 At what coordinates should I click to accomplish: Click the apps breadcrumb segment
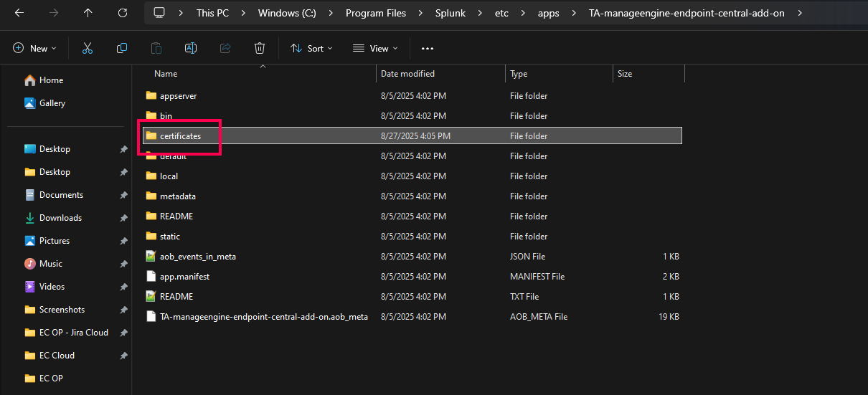click(x=548, y=13)
